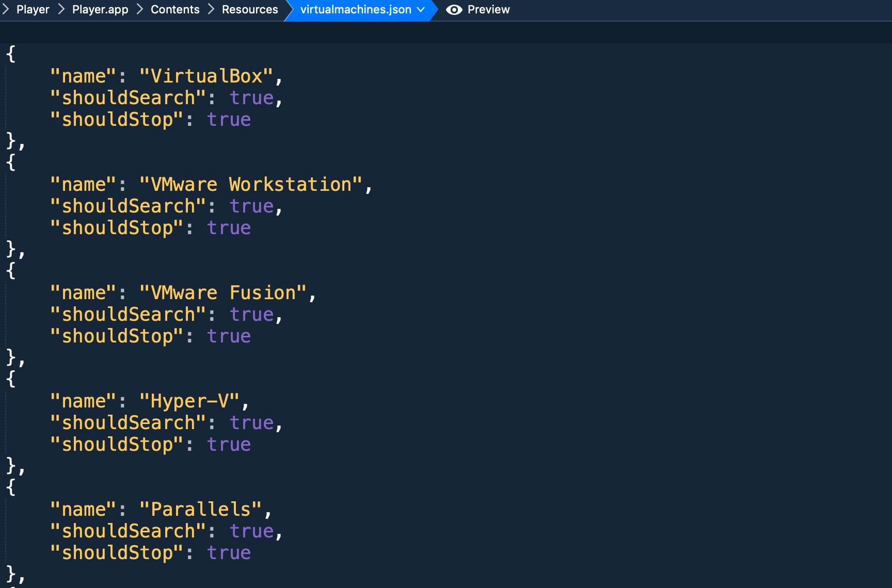This screenshot has width=892, height=588.
Task: Jump to the Resources breadcrumb
Action: [250, 10]
